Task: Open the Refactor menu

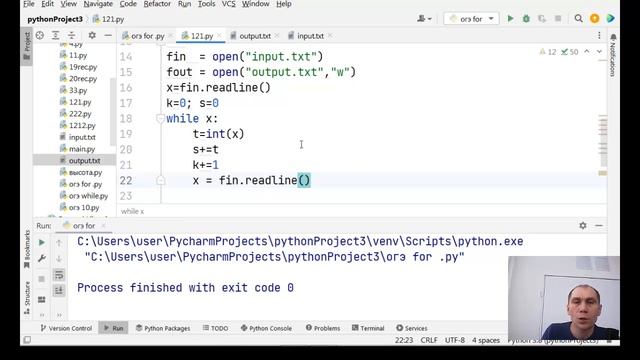Action: (x=157, y=4)
